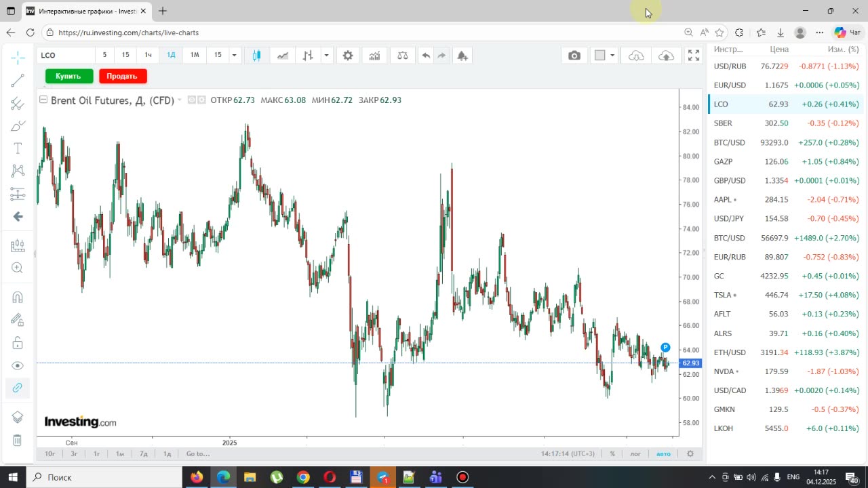The height and width of the screenshot is (488, 868).
Task: Expand the interval dropdown arrow
Action: [x=234, y=56]
